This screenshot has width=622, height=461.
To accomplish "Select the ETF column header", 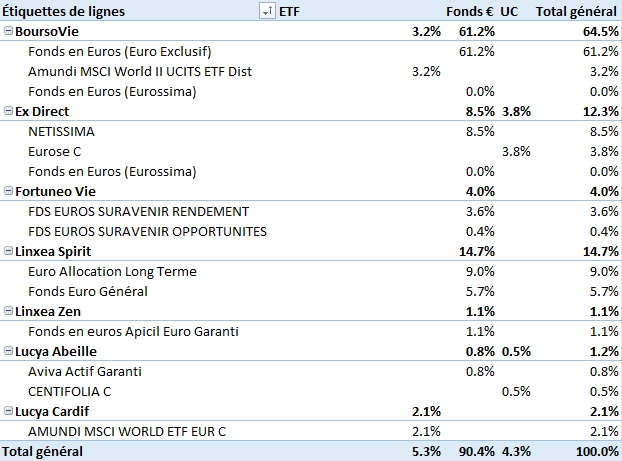I will [x=290, y=11].
